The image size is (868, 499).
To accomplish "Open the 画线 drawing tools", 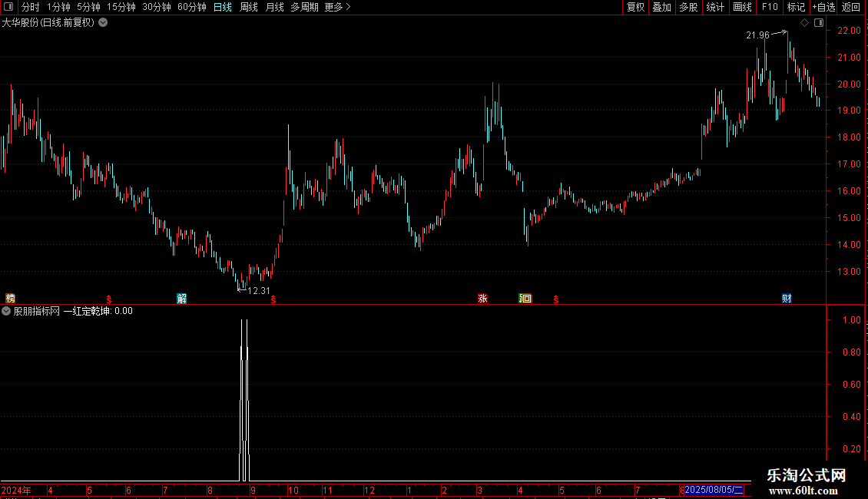I will 742,7.
